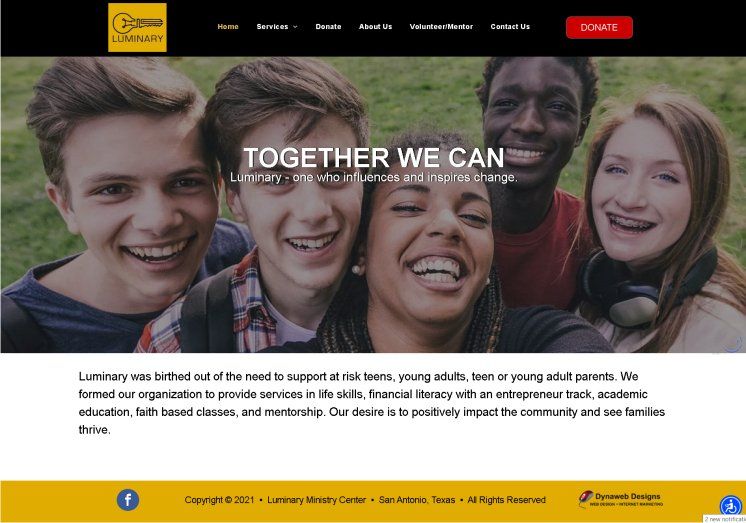746x523 pixels.
Task: Click the Luminary Ministry Center footer text
Action: (316, 500)
